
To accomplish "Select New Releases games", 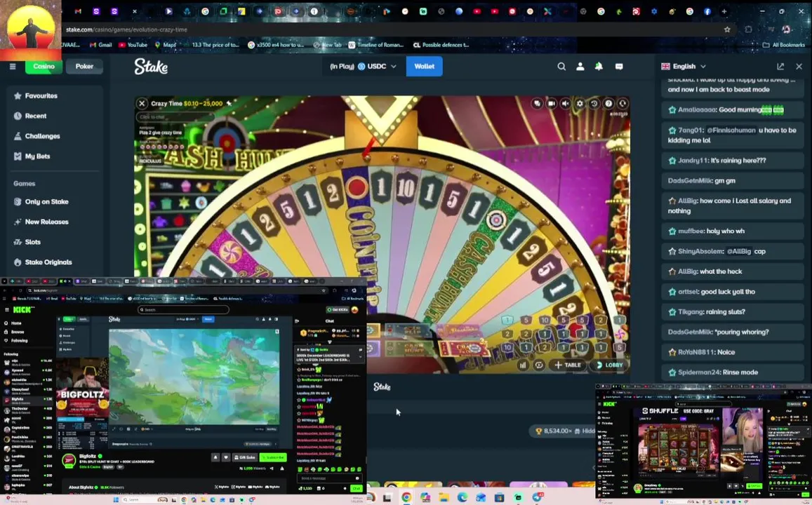I will pos(41,222).
